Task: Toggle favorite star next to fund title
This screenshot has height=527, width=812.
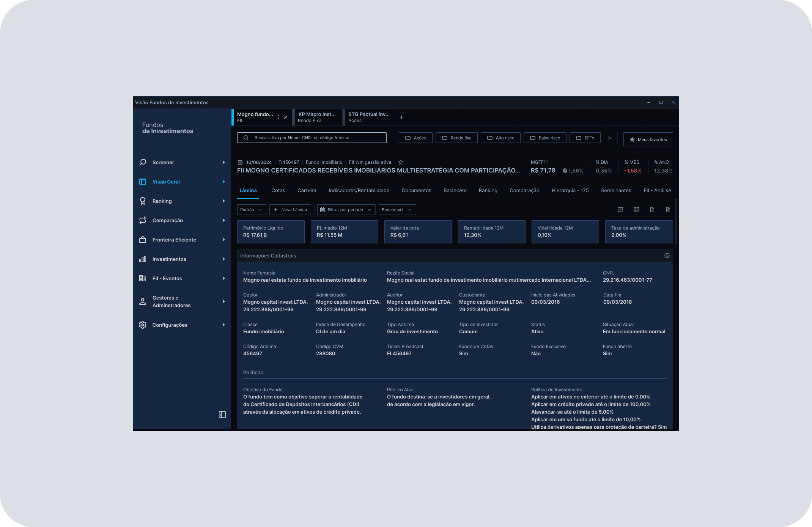Action: coord(401,162)
